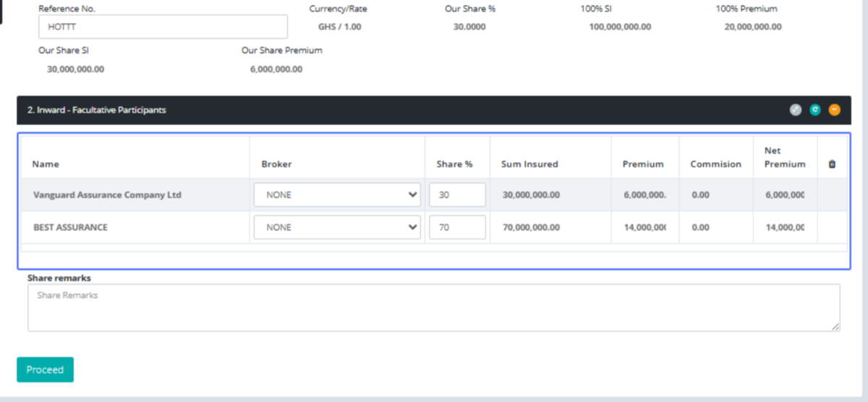Click the Sum Insured column header
868x402 pixels.
pyautogui.click(x=529, y=164)
